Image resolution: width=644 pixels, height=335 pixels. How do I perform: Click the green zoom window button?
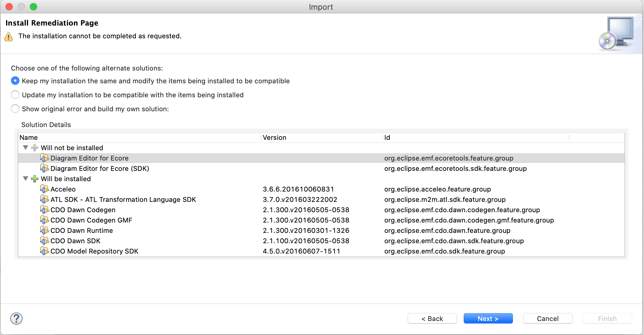click(33, 7)
